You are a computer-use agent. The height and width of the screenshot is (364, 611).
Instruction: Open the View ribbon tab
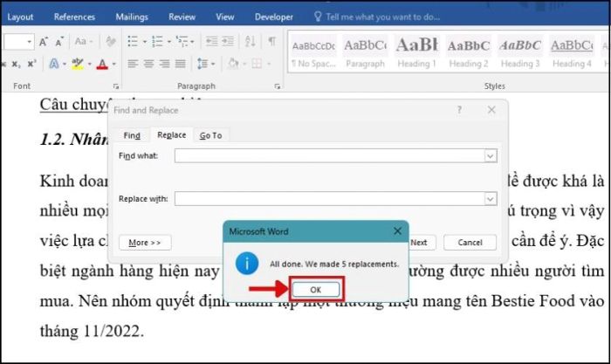[x=225, y=17]
